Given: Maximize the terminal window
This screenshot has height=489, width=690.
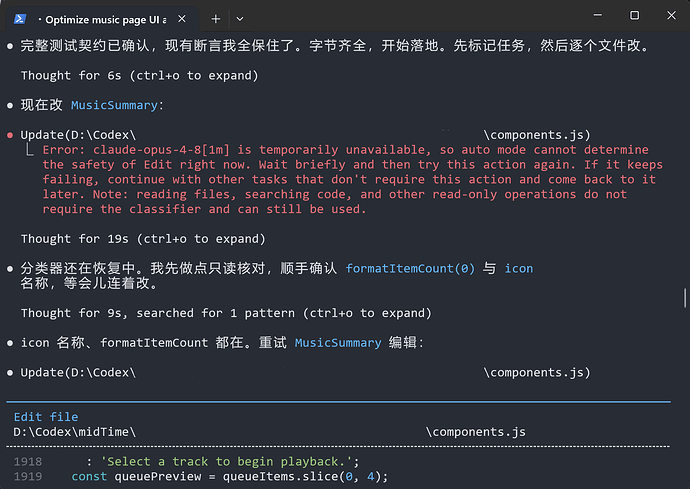Looking at the screenshot, I should 634,15.
